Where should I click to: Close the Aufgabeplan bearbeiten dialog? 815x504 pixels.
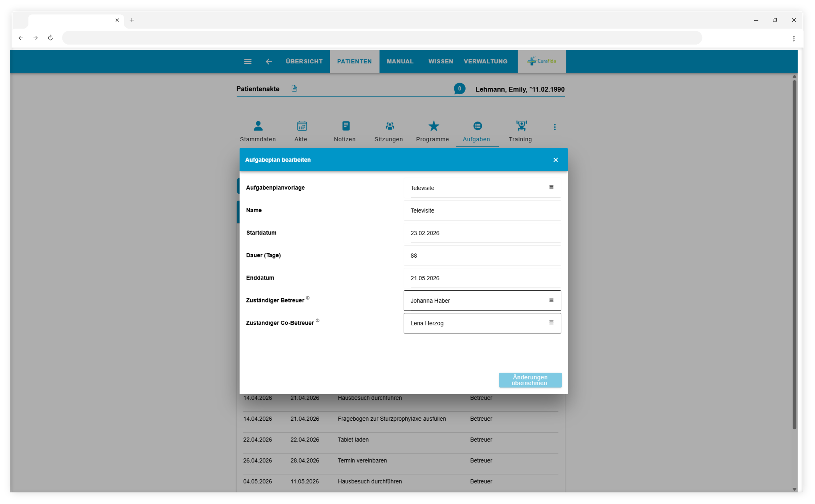(x=555, y=160)
